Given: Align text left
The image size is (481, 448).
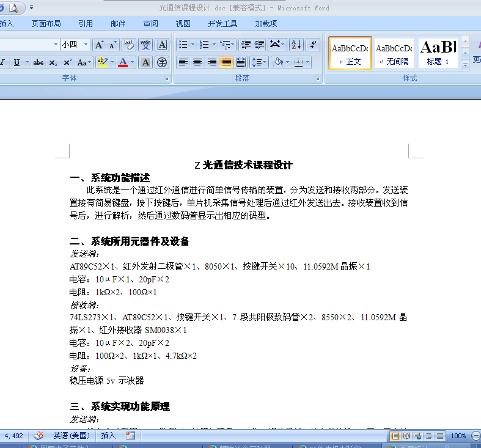Looking at the screenshot, I should [x=183, y=62].
